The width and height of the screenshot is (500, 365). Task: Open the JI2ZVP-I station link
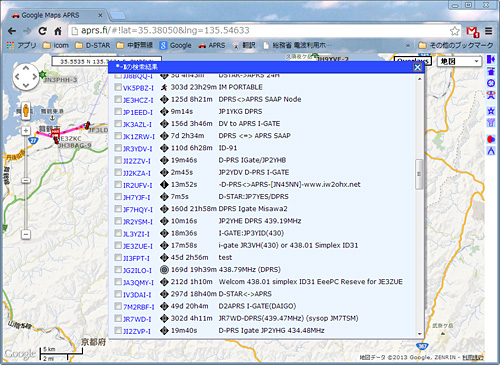[137, 331]
